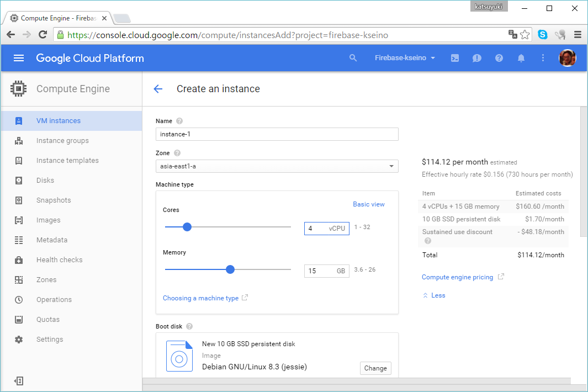
Task: Open Quotas in sidebar
Action: (x=72, y=320)
